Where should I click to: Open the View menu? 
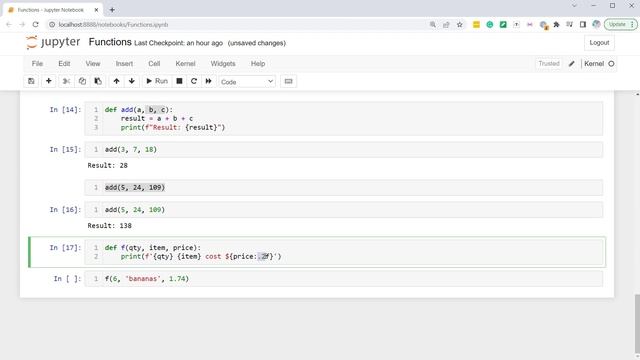pos(93,64)
